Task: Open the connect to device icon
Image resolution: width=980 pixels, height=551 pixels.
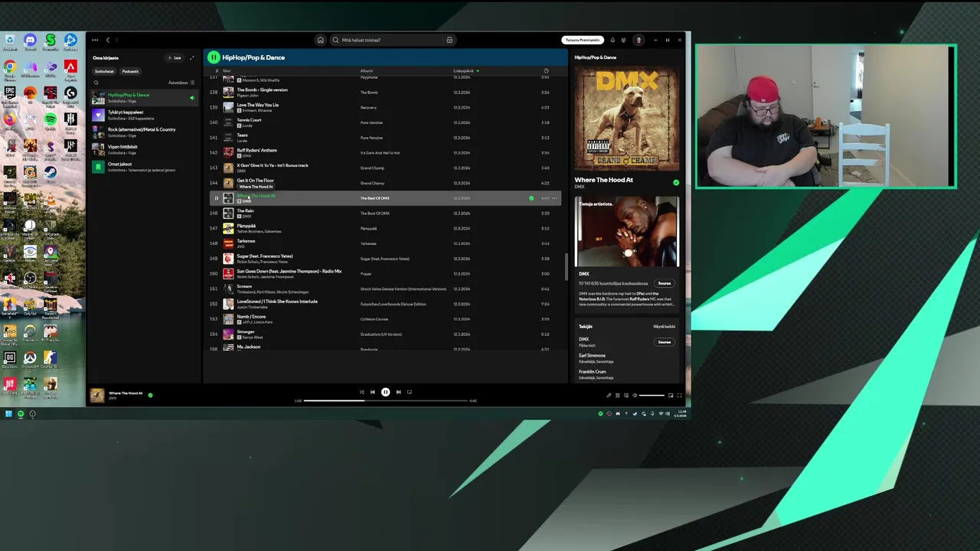Action: [626, 396]
